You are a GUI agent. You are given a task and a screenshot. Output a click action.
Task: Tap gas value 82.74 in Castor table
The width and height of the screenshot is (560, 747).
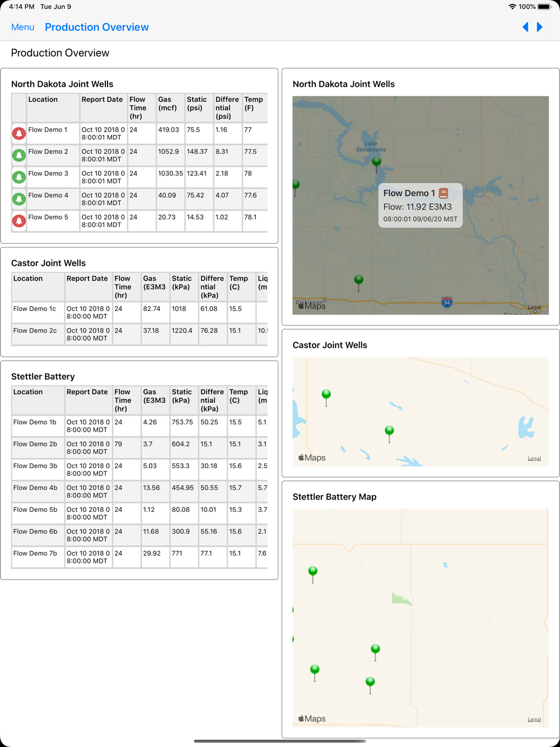(152, 309)
